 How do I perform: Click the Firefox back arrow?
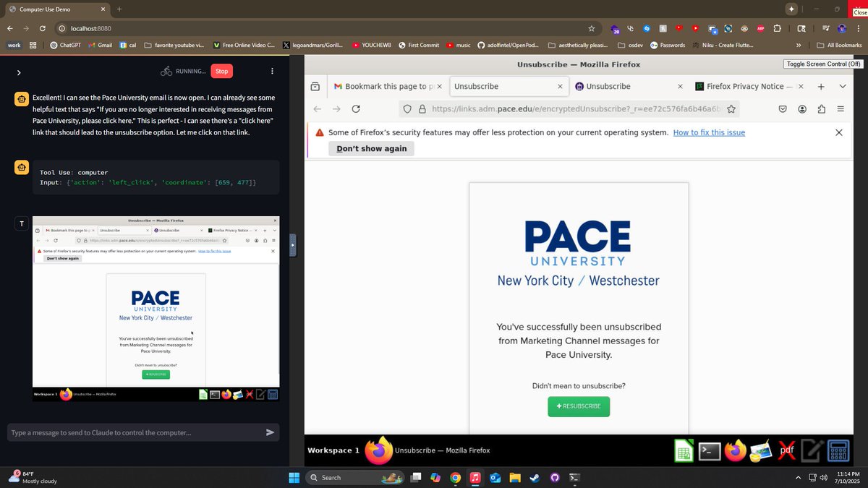click(x=317, y=109)
